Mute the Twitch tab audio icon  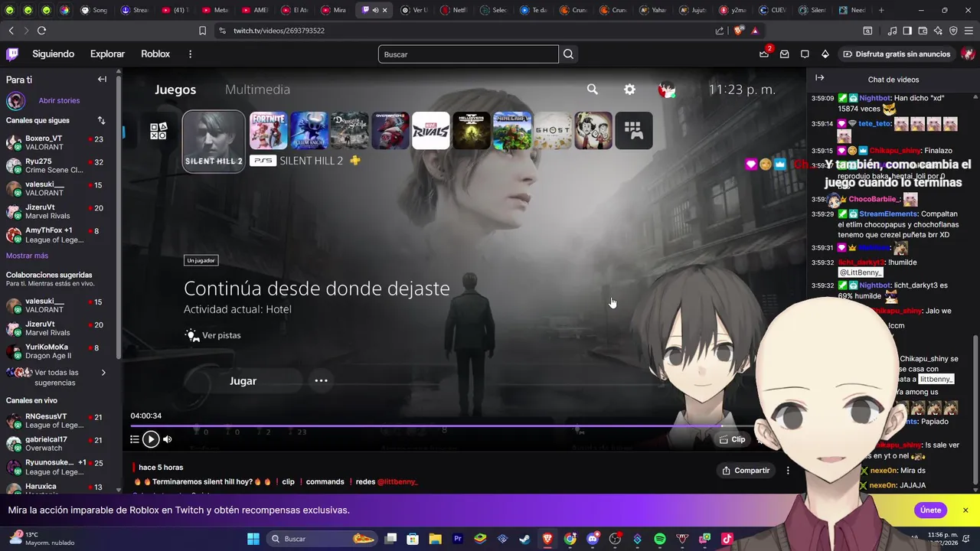(x=375, y=10)
